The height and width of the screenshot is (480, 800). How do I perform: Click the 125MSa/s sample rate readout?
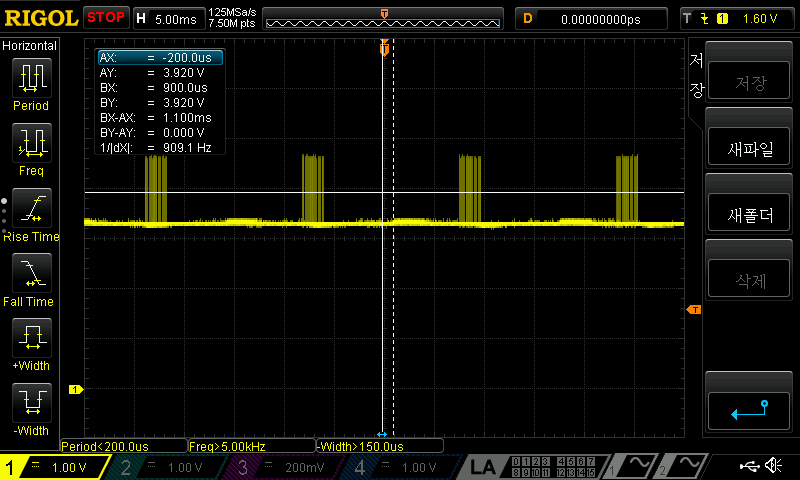point(232,13)
